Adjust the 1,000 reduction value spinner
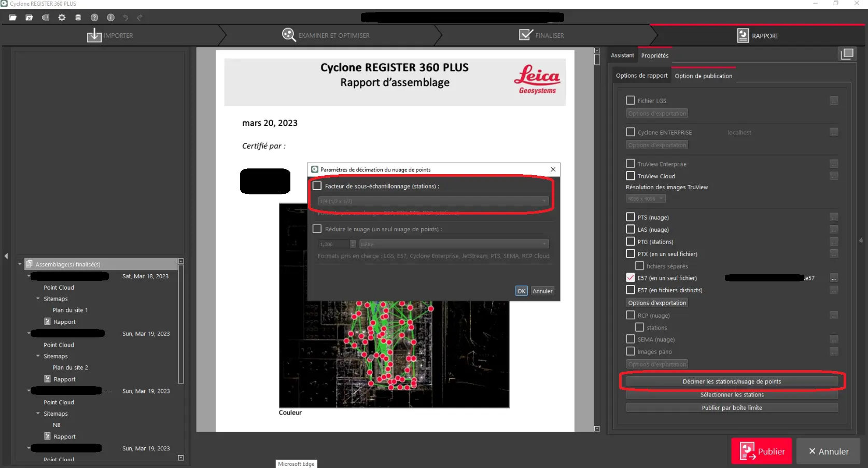 point(353,244)
